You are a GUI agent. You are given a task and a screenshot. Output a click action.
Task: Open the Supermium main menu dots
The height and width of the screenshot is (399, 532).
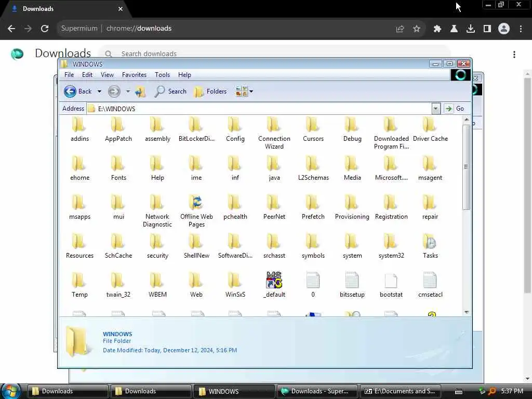tap(521, 29)
